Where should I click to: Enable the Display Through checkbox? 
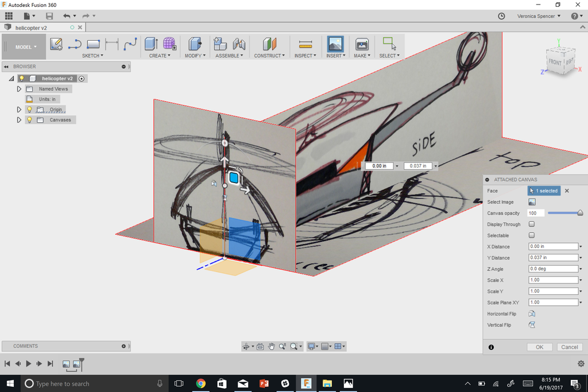[x=531, y=224]
